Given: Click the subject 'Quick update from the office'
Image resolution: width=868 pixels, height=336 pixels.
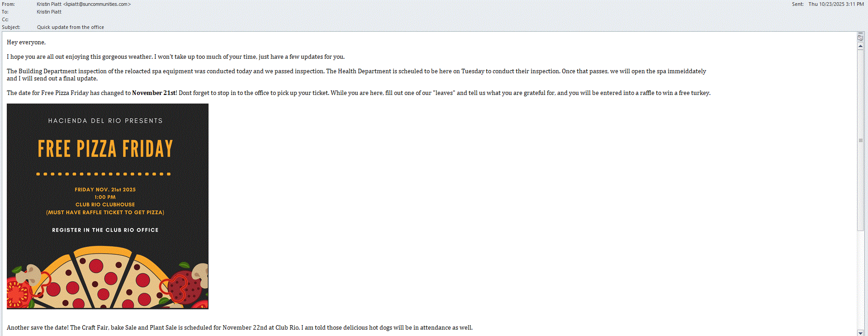Looking at the screenshot, I should pyautogui.click(x=71, y=27).
